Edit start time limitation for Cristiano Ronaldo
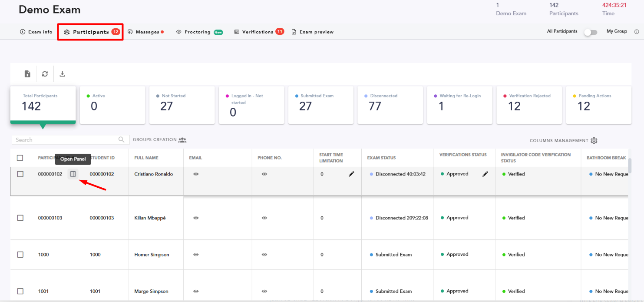The width and height of the screenshot is (644, 302). (351, 174)
